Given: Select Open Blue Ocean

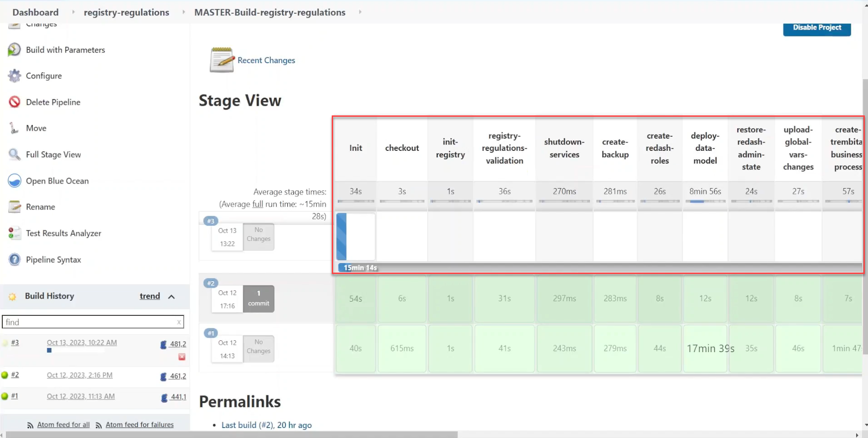Looking at the screenshot, I should tap(57, 181).
